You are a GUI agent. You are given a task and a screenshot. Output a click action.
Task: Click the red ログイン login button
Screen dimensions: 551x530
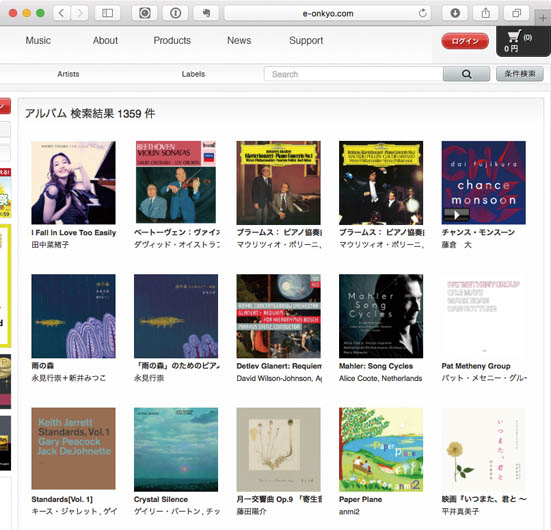pyautogui.click(x=465, y=41)
